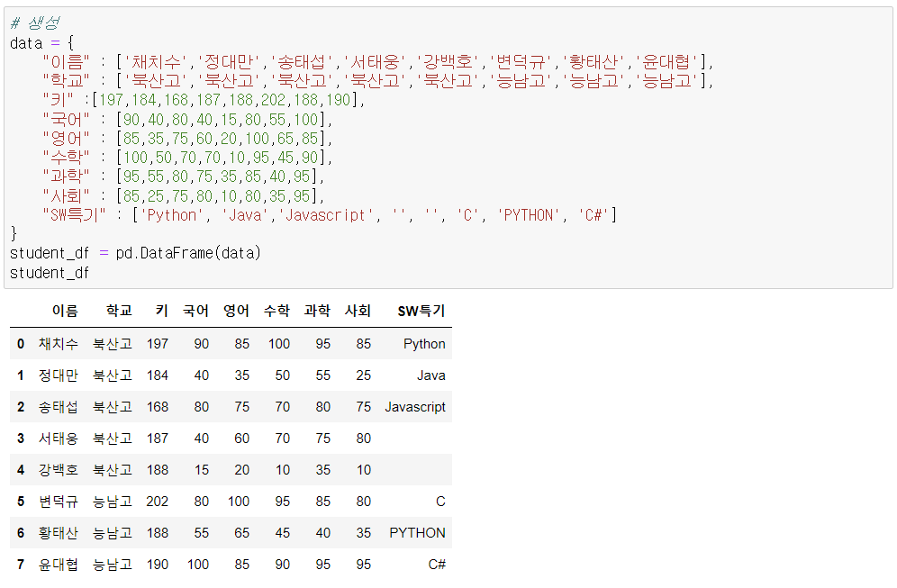897x588 pixels.
Task: Click the '# 생성' comment in code
Action: [35, 23]
